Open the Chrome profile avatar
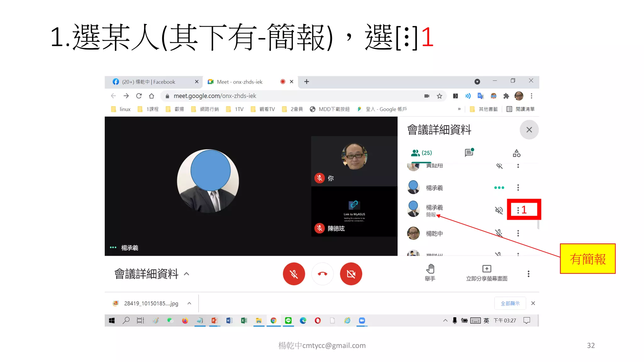Viewport: 644px width, 362px height. click(519, 96)
